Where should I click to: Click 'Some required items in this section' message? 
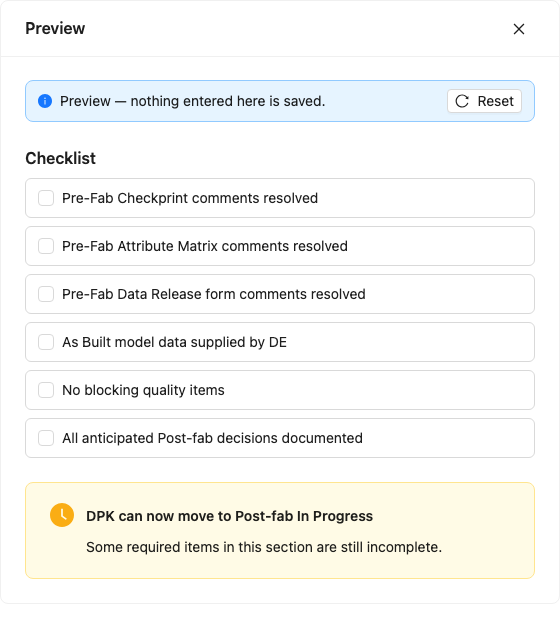click(264, 547)
